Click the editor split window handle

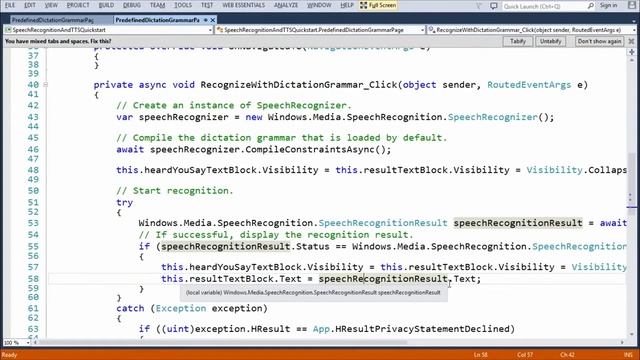pyautogui.click(x=632, y=52)
